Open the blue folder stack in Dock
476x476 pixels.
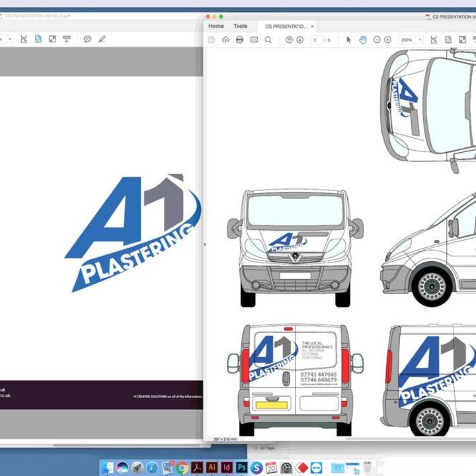(338, 467)
